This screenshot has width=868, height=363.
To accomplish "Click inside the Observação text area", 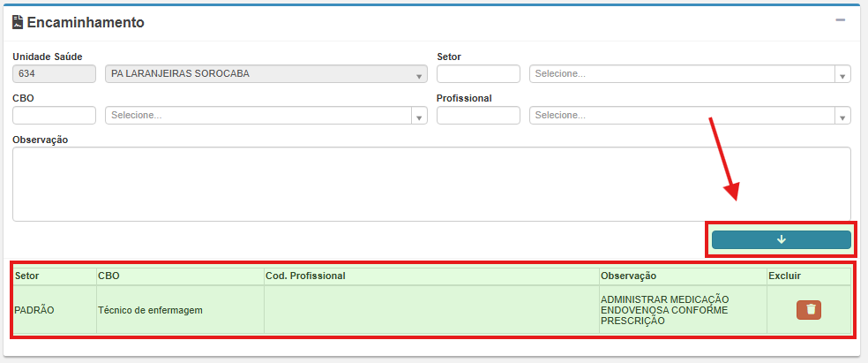I will click(x=430, y=184).
